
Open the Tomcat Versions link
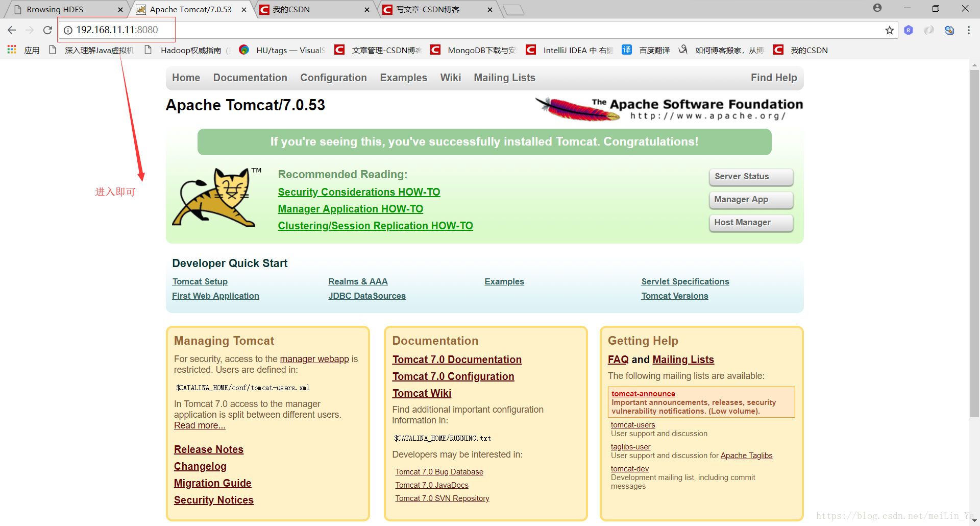674,296
